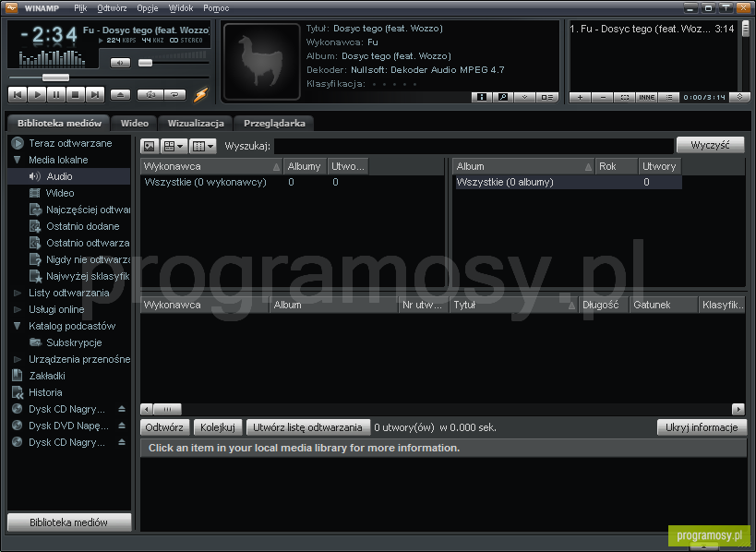Click the playlist selection bracket button
This screenshot has height=552, width=756.
[625, 97]
